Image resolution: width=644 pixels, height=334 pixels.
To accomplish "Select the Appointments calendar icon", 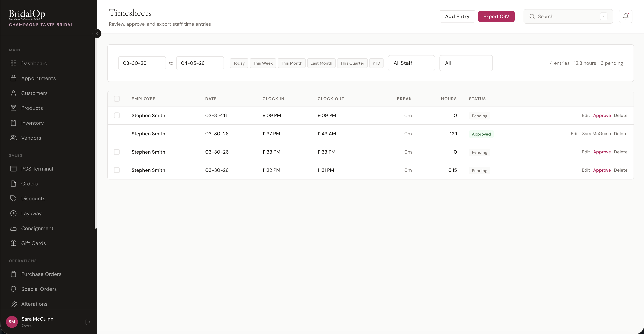I will (x=13, y=78).
